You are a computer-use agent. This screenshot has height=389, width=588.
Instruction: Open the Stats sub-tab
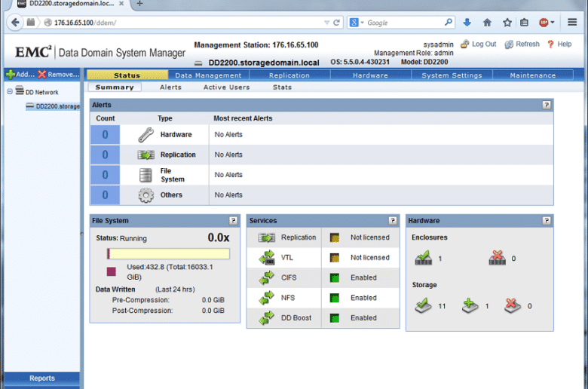click(x=282, y=87)
